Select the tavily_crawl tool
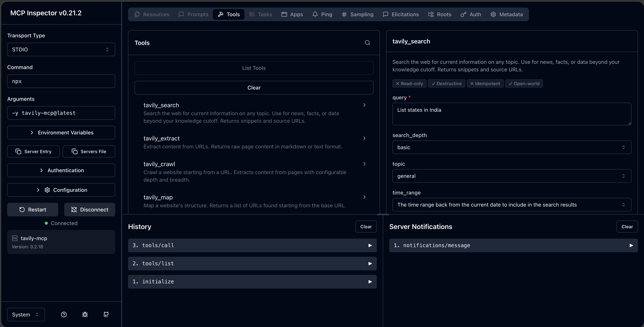The height and width of the screenshot is (327, 644). click(254, 172)
